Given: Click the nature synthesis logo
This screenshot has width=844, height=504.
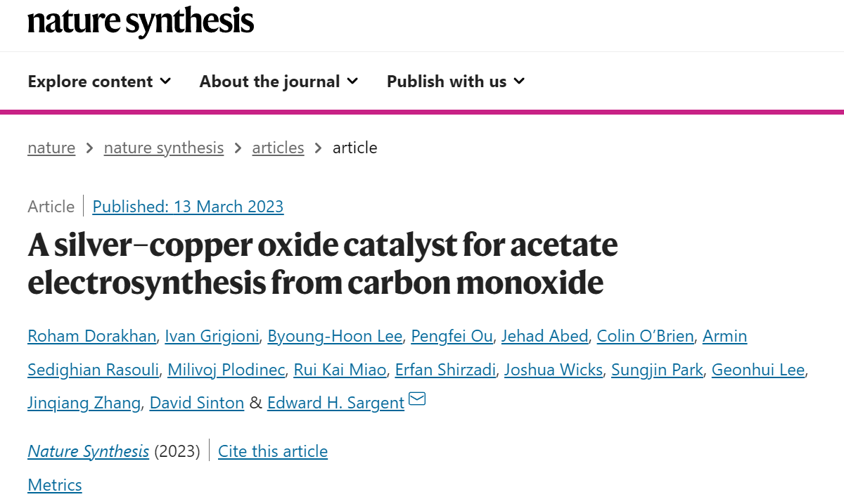Looking at the screenshot, I should tap(141, 21).
